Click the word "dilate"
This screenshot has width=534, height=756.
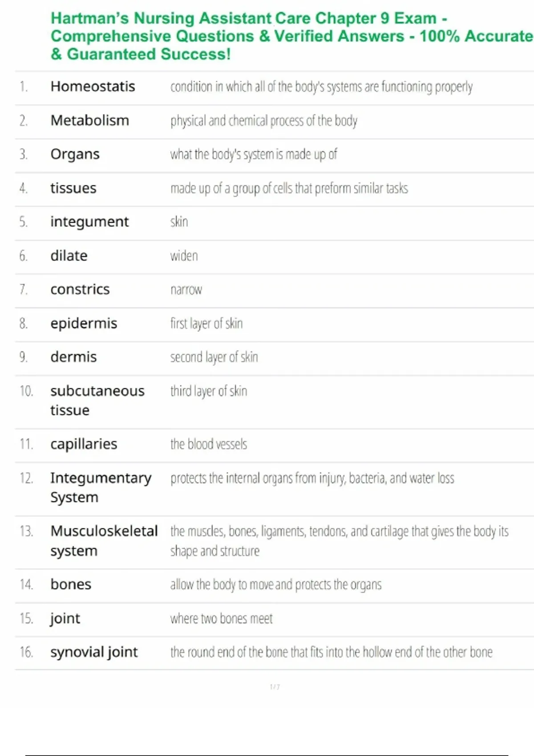(69, 256)
